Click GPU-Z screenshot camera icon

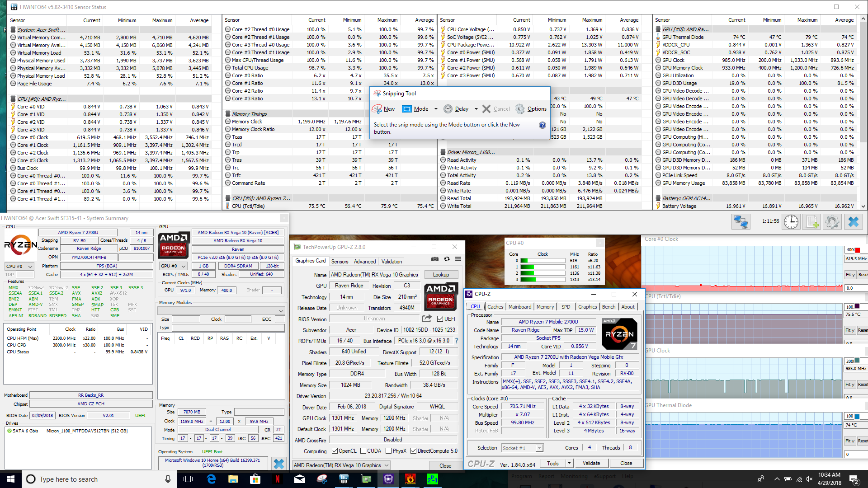[x=434, y=259]
